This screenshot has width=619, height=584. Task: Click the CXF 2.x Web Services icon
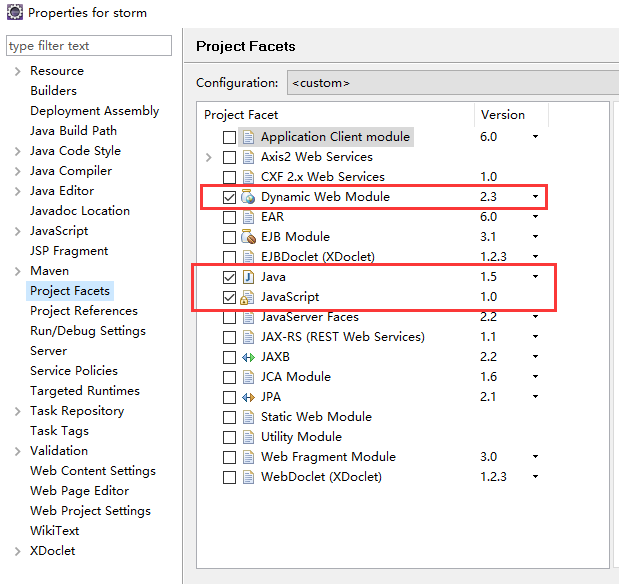click(248, 177)
